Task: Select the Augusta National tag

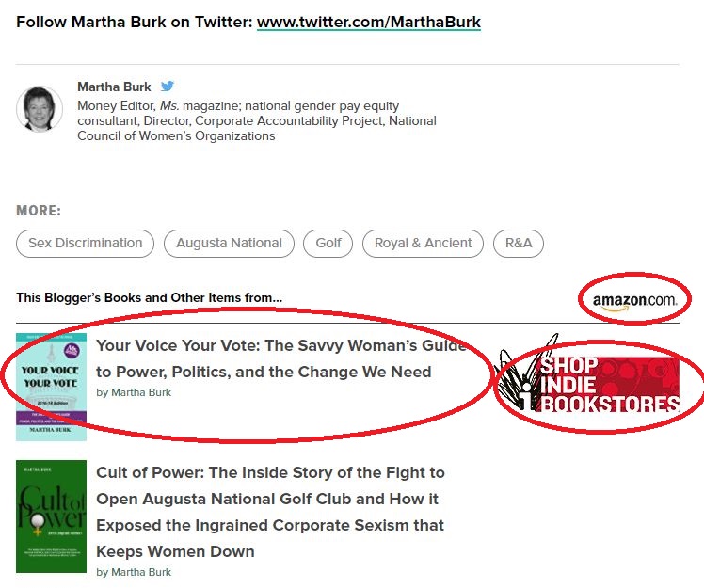Action: pos(229,243)
